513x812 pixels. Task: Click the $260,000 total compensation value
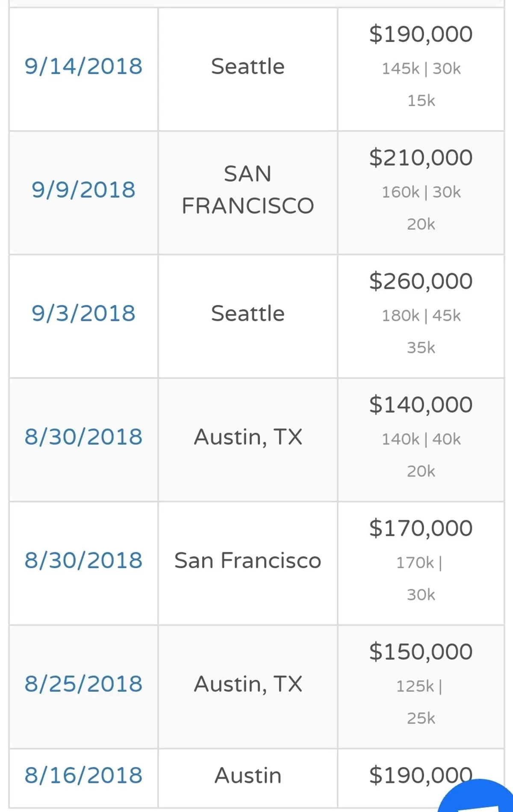(x=421, y=282)
